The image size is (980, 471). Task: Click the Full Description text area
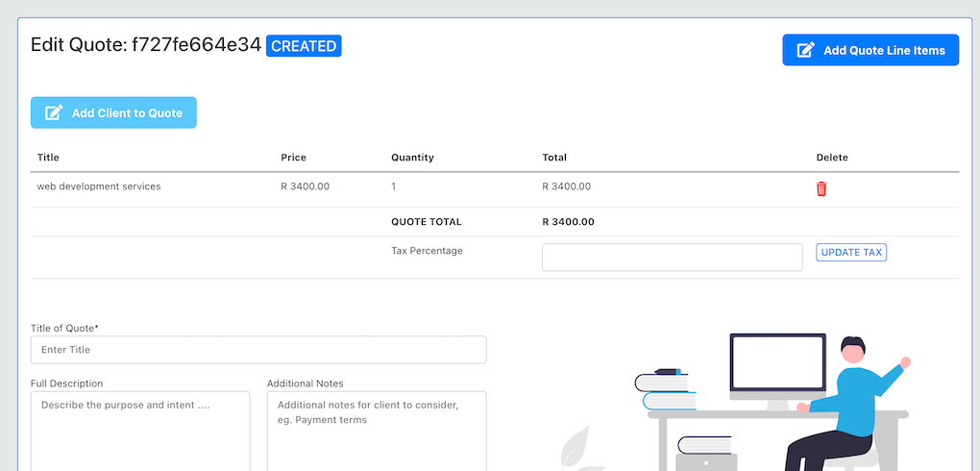[140, 431]
